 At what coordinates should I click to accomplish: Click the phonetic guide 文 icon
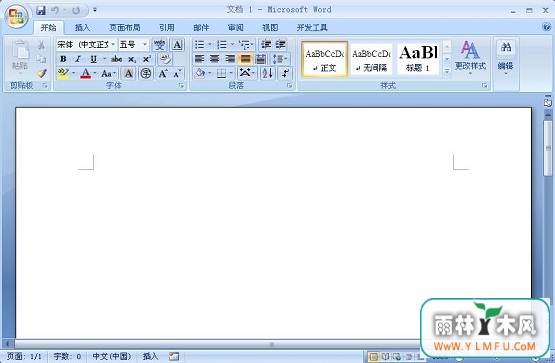160,45
